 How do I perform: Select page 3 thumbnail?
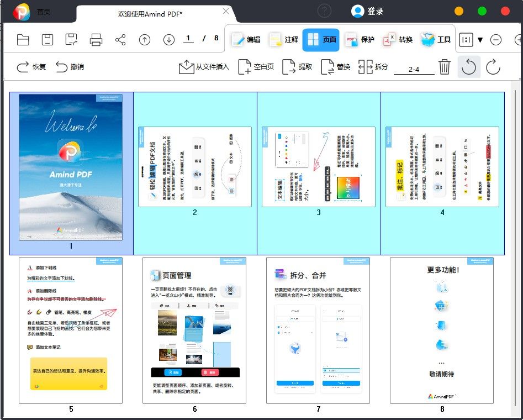pyautogui.click(x=319, y=167)
